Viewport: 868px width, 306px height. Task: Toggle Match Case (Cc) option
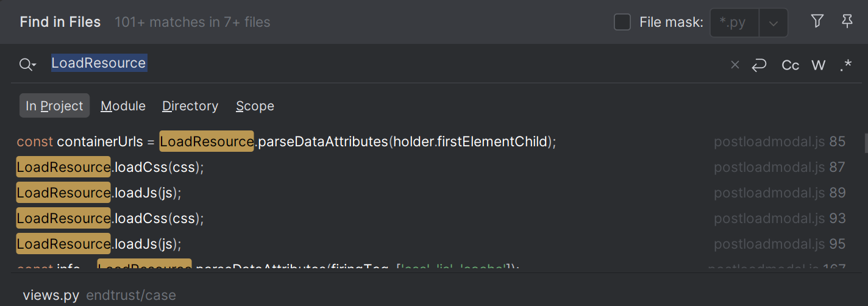(x=791, y=65)
